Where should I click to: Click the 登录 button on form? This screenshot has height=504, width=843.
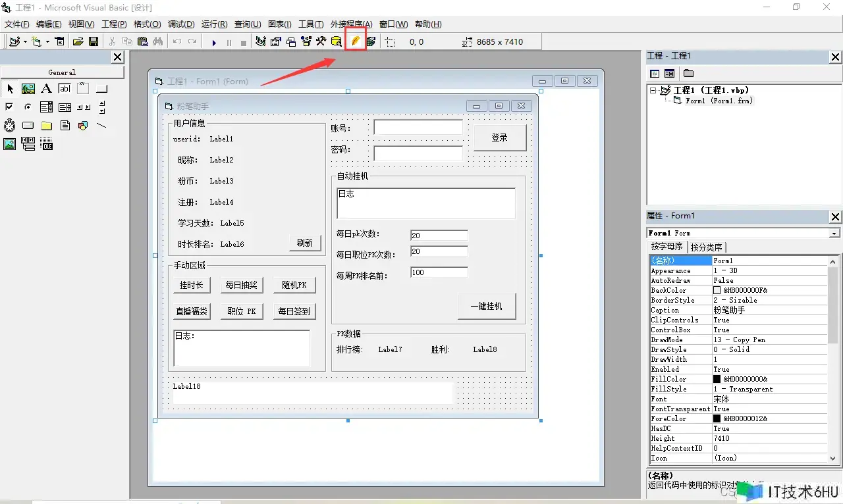point(500,138)
